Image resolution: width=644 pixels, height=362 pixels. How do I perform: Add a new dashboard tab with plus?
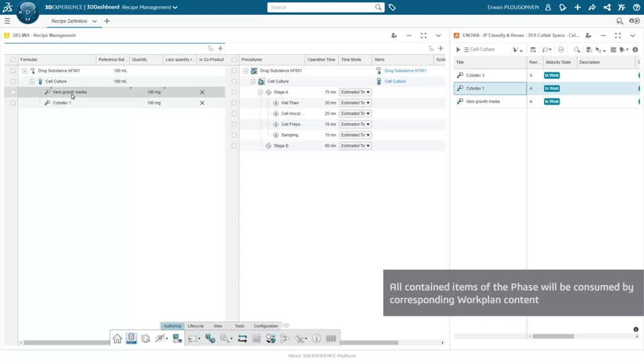pos(107,21)
